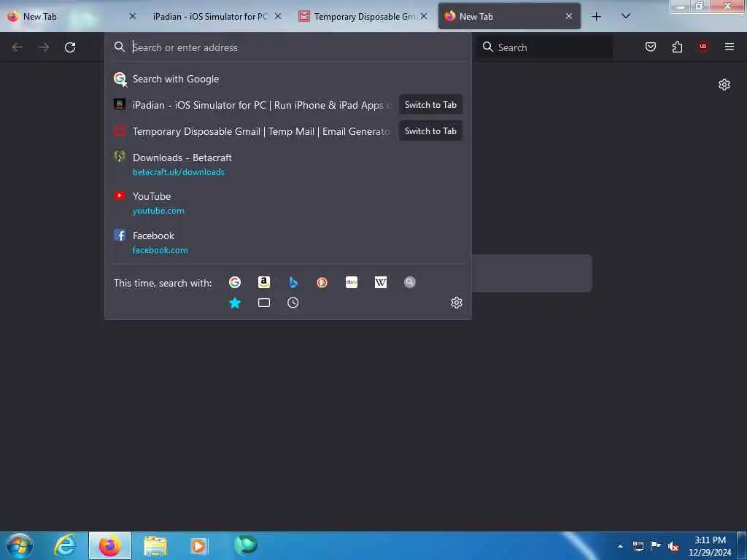The height and width of the screenshot is (560, 747).
Task: Go forward one page
Action: [x=44, y=47]
